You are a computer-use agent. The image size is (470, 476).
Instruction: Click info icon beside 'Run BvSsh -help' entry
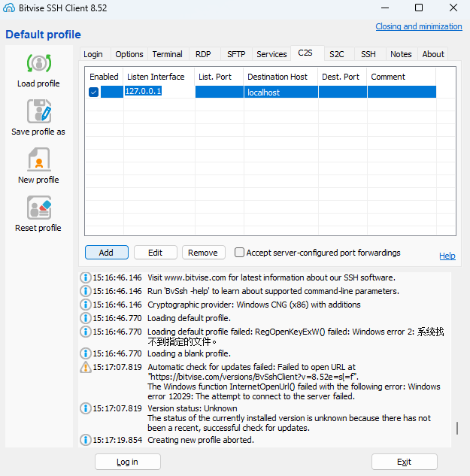(x=85, y=291)
